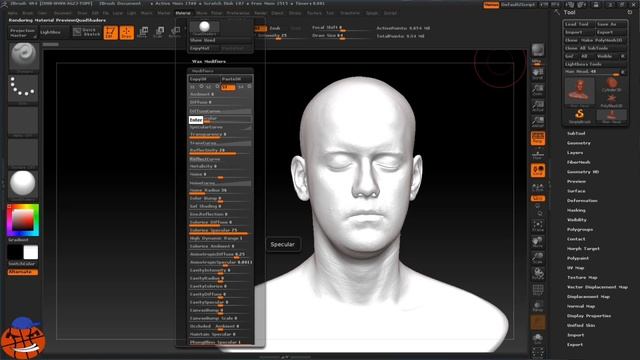Click the Rotate icon on right shelf
640x360 pixels.
(x=538, y=273)
